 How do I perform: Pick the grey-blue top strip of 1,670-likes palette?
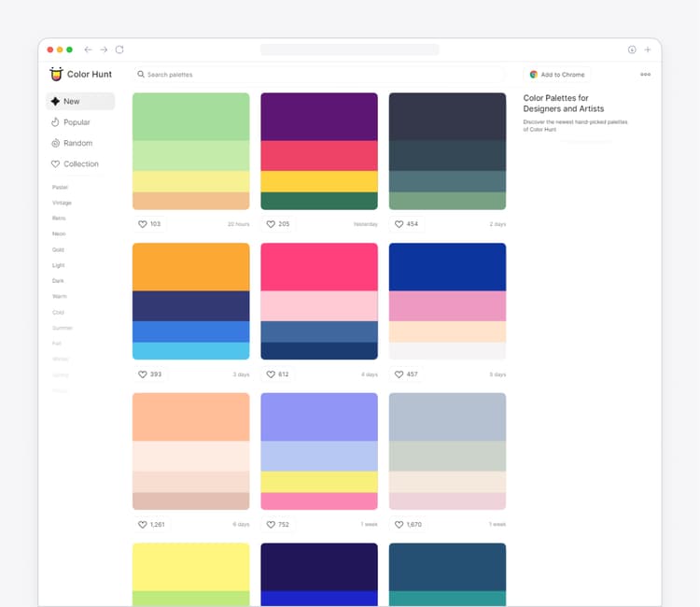pos(447,416)
